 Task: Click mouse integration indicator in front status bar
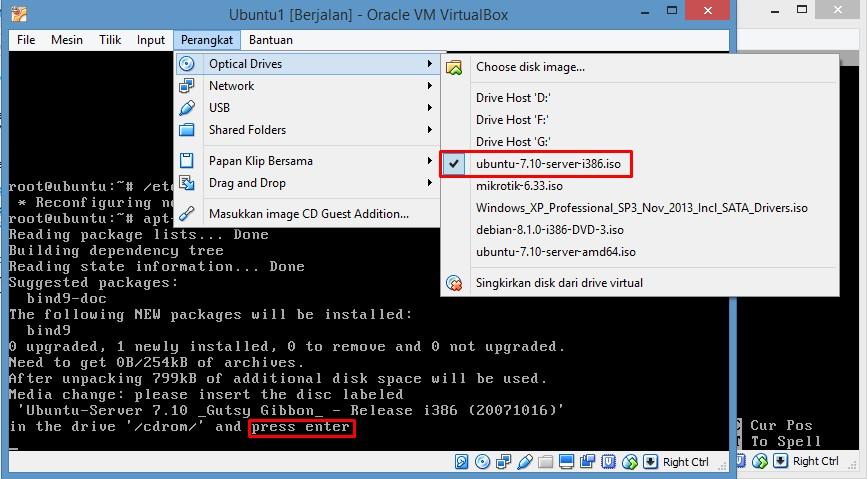point(630,461)
